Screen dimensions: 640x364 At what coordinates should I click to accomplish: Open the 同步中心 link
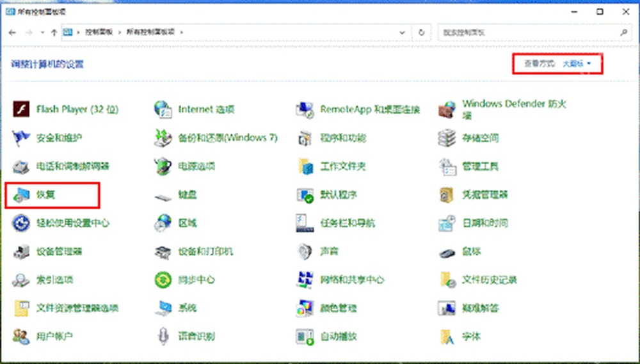point(196,280)
